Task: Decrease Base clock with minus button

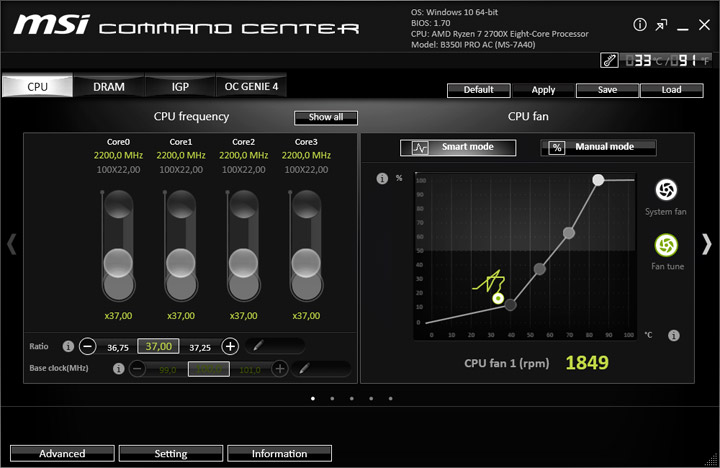Action: [x=137, y=368]
